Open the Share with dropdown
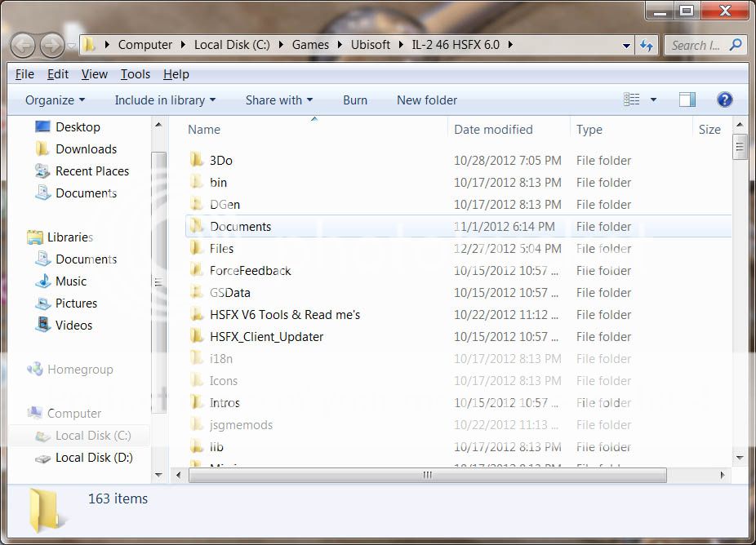 (x=278, y=100)
